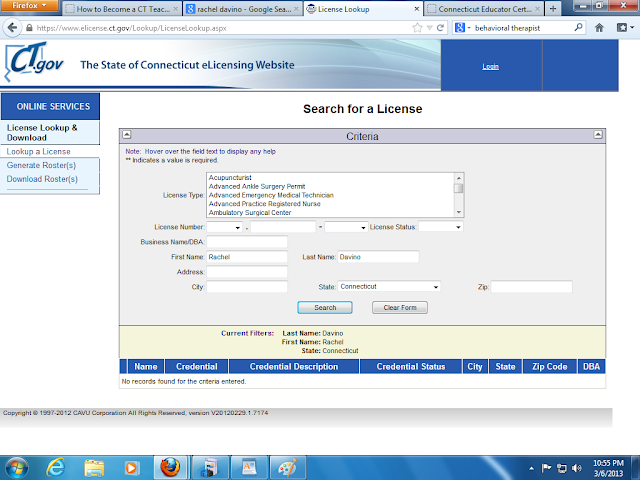The width and height of the screenshot is (640, 480).
Task: Sort results by Credential Status header
Action: tap(411, 367)
